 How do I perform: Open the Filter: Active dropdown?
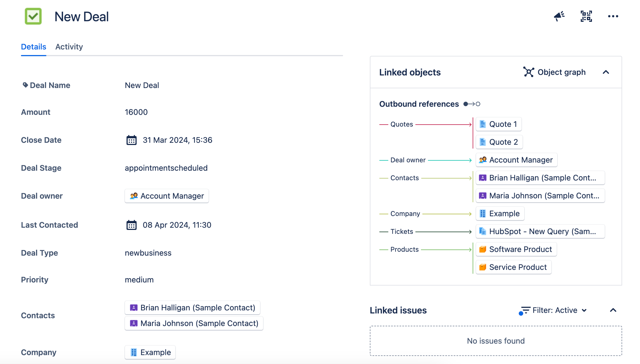(x=555, y=310)
